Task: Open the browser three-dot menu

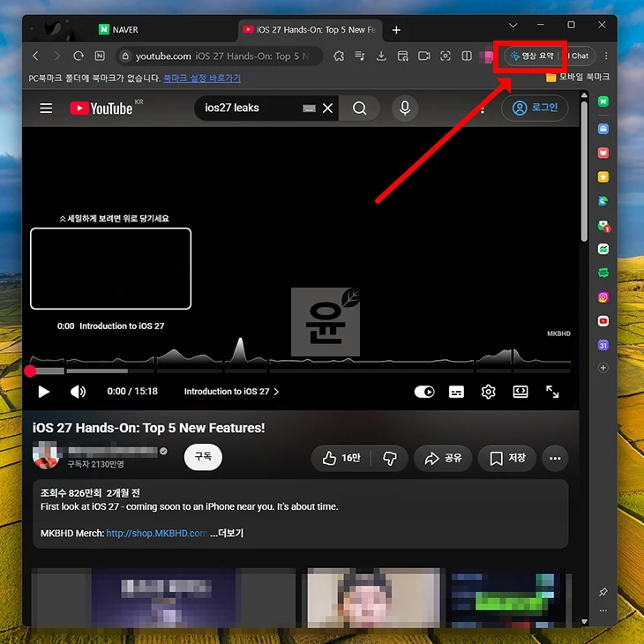Action: 606,56
